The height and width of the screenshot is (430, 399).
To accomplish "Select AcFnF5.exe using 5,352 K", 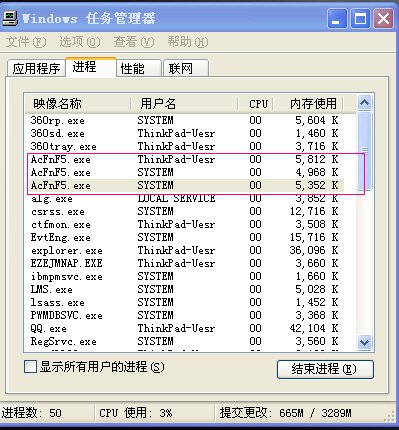I will coord(184,185).
